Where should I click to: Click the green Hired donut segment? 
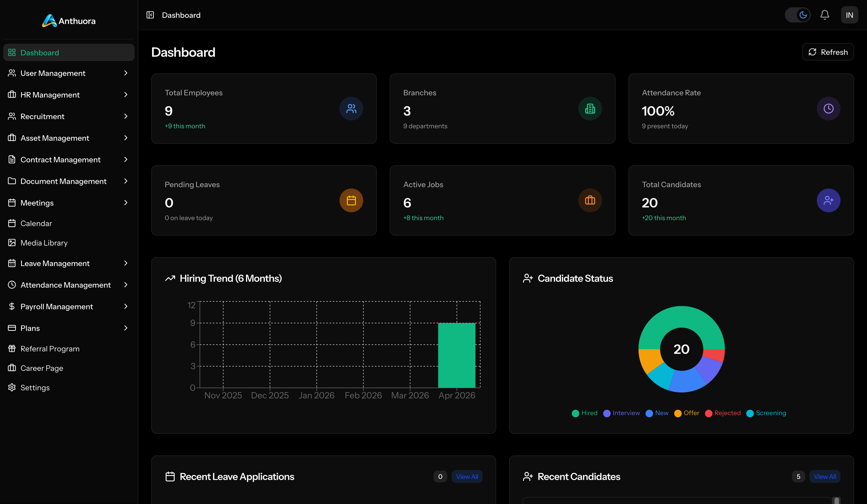[681, 317]
